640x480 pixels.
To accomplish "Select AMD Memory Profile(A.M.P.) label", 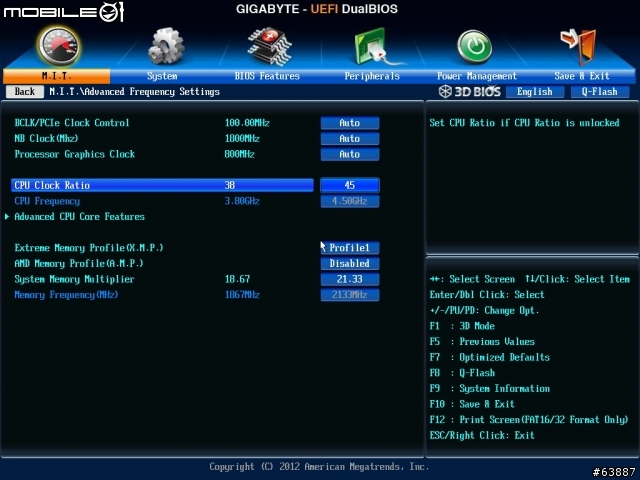I will point(79,263).
